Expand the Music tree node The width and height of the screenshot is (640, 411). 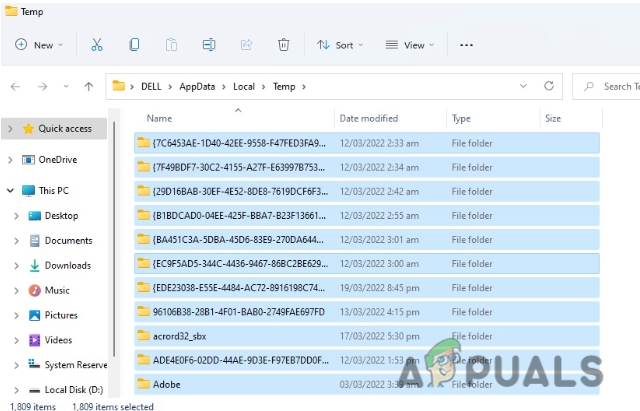16,291
